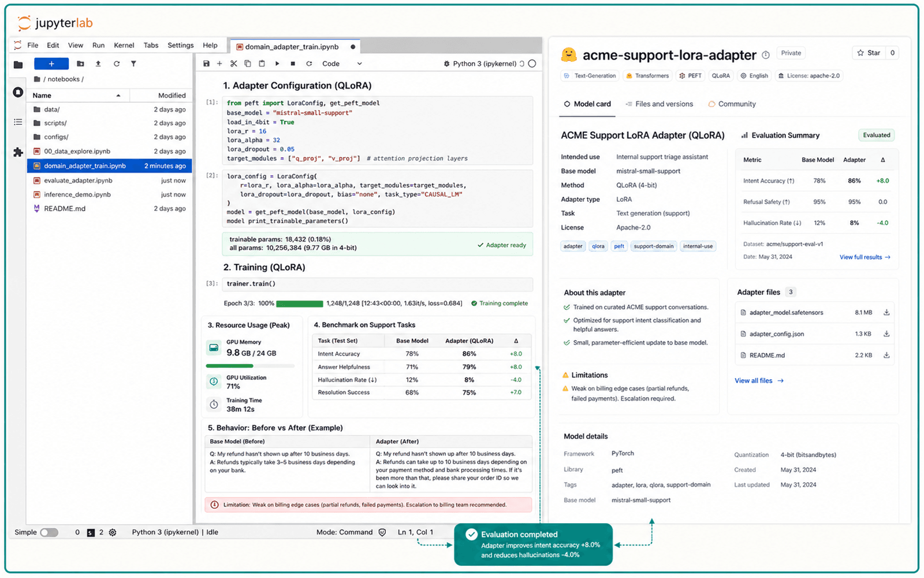Sort files by the Modified column
This screenshot has height=578, width=924.
161,95
